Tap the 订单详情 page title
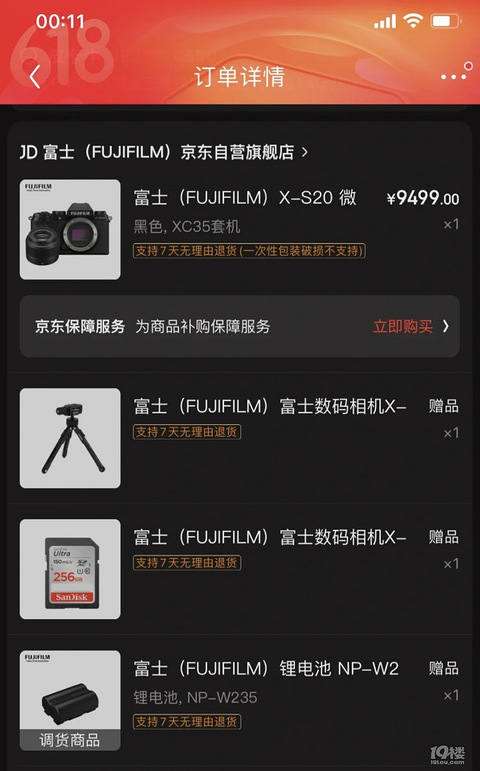 click(x=240, y=76)
